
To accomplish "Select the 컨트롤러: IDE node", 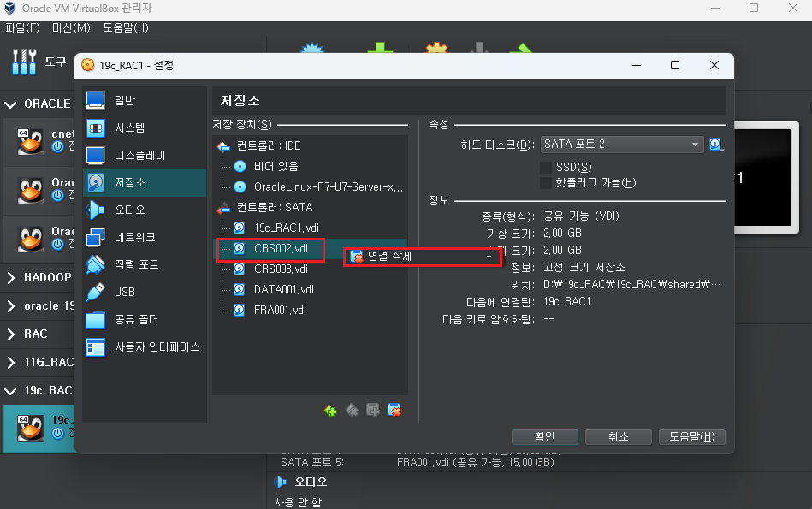I will coord(269,146).
